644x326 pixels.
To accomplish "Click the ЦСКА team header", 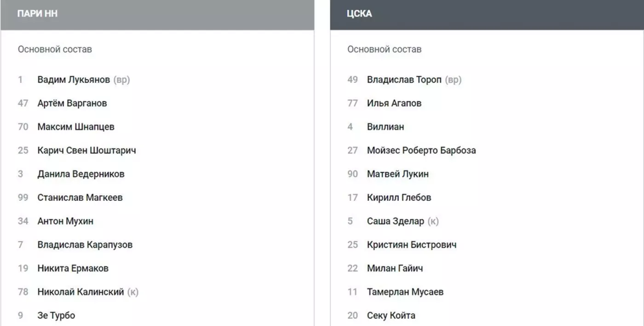I will (359, 14).
